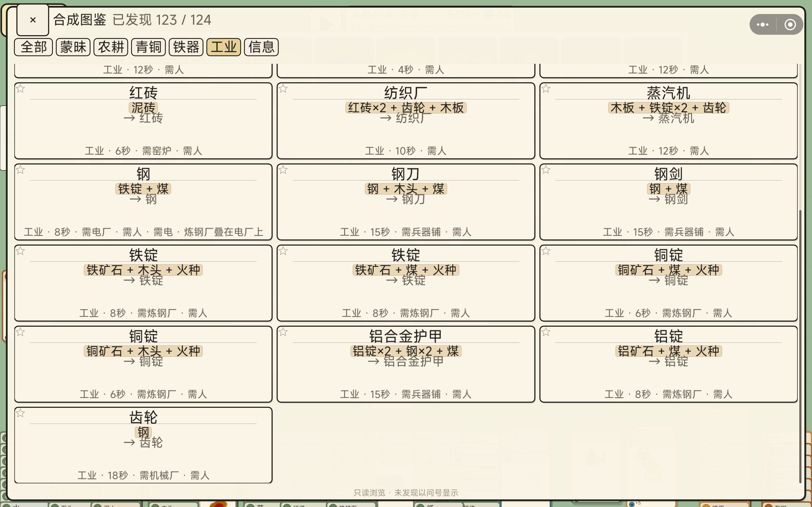The image size is (812, 507).
Task: Toggle favorite star on 纺织厂 recipe card
Action: coord(283,88)
